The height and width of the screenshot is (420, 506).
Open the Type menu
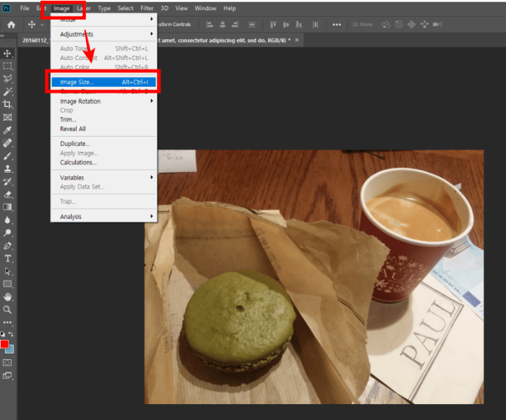(x=104, y=9)
